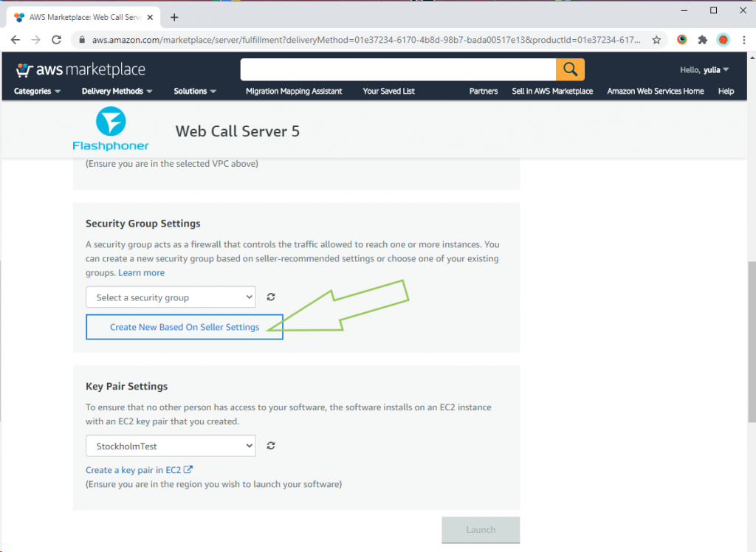The height and width of the screenshot is (552, 756).
Task: Close the AWS Marketplace tab
Action: [150, 18]
